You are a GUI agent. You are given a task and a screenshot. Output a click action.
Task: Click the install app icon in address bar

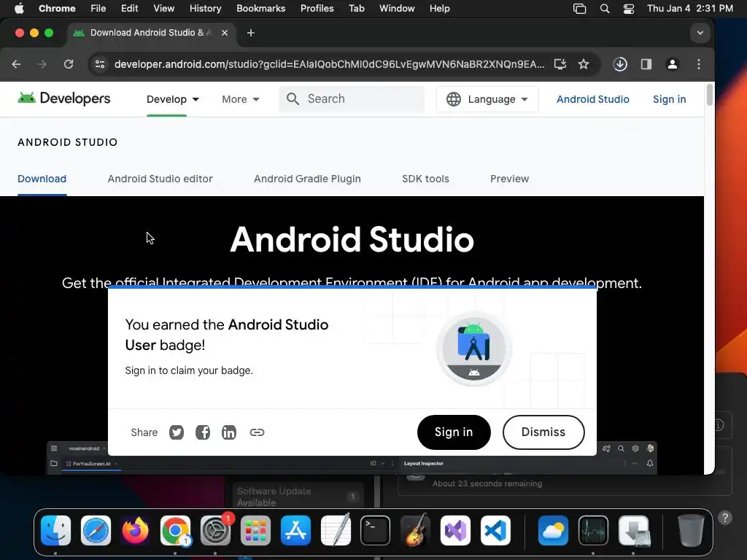pyautogui.click(x=560, y=64)
